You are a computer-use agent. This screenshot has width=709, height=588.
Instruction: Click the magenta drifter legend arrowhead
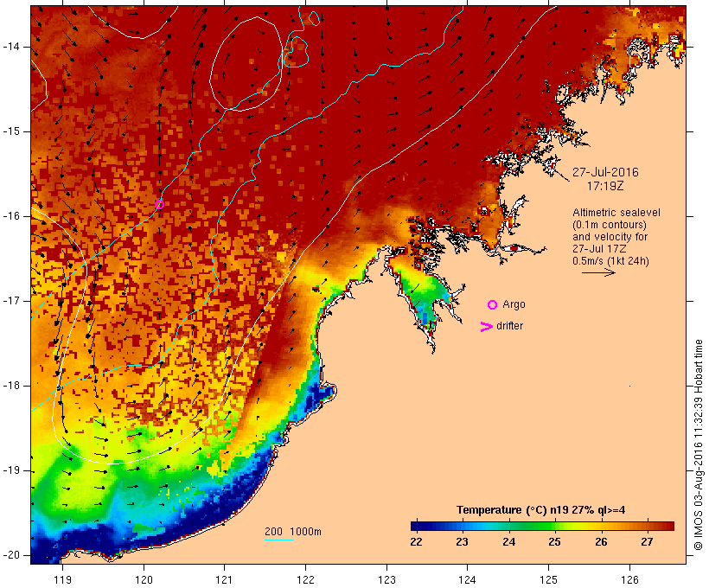tap(486, 327)
